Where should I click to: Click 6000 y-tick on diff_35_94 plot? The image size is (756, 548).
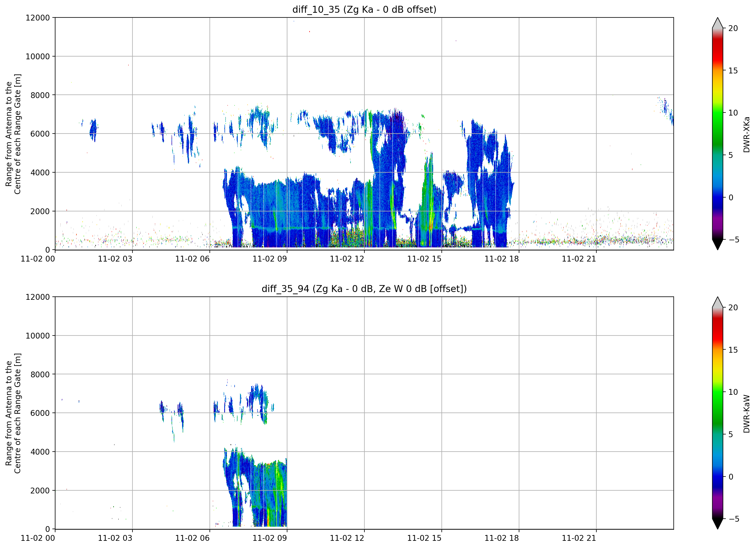[40, 413]
